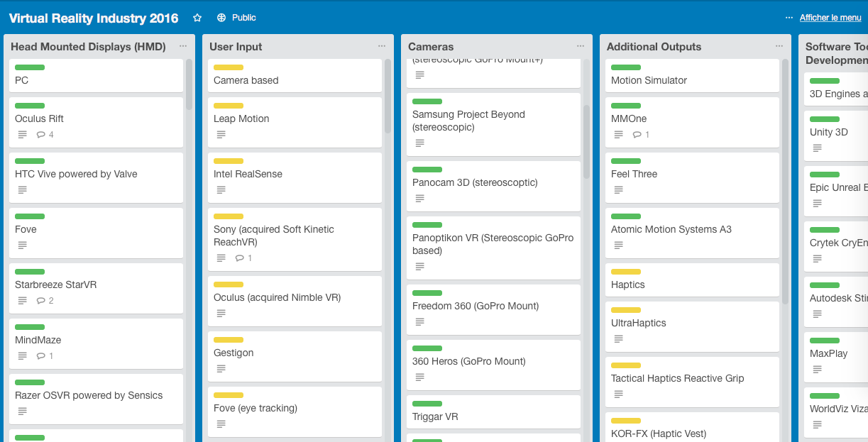Viewport: 868px width, 442px height.
Task: Open User Input list options menu
Action: tap(382, 47)
